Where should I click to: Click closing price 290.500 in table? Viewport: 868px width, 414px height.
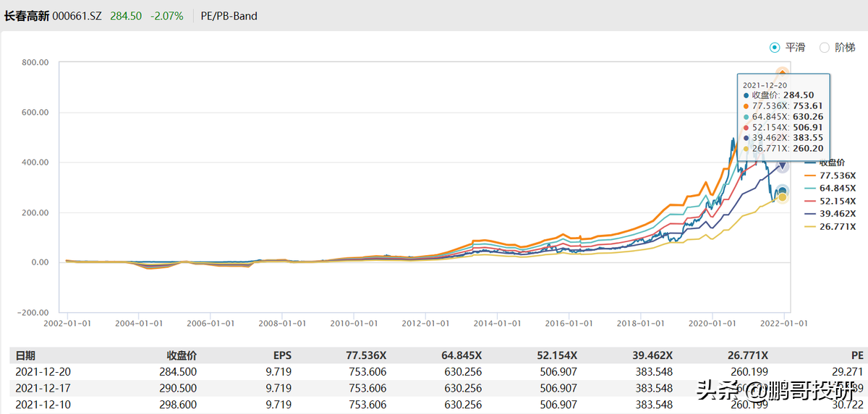(179, 387)
